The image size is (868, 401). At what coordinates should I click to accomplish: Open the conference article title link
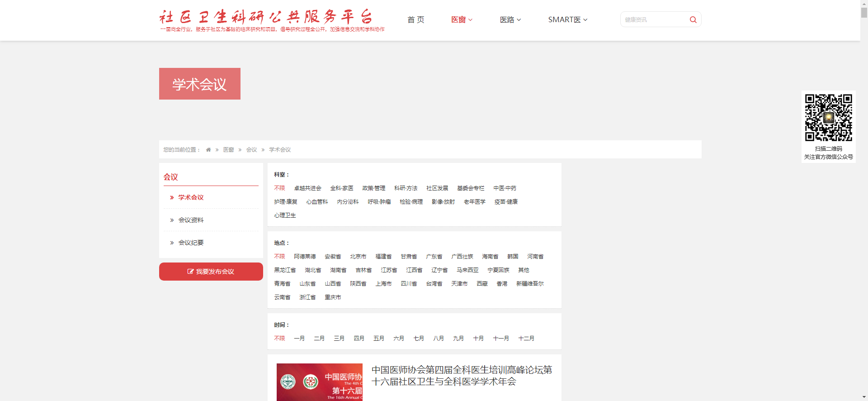462,376
